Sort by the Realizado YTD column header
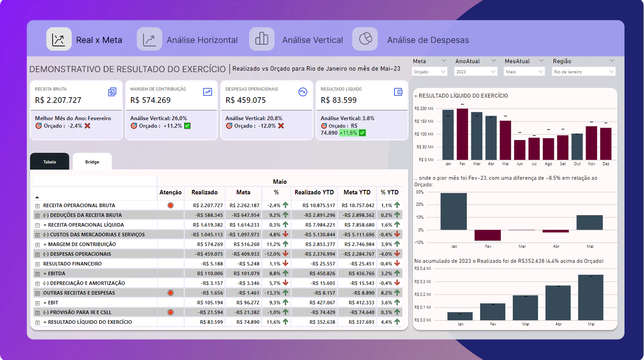 tap(314, 192)
